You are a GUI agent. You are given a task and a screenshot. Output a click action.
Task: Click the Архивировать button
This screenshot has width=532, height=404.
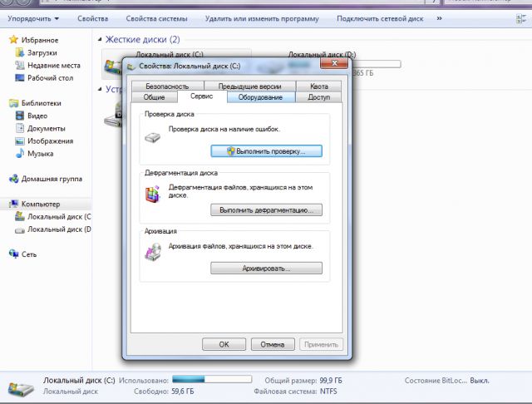pyautogui.click(x=266, y=269)
